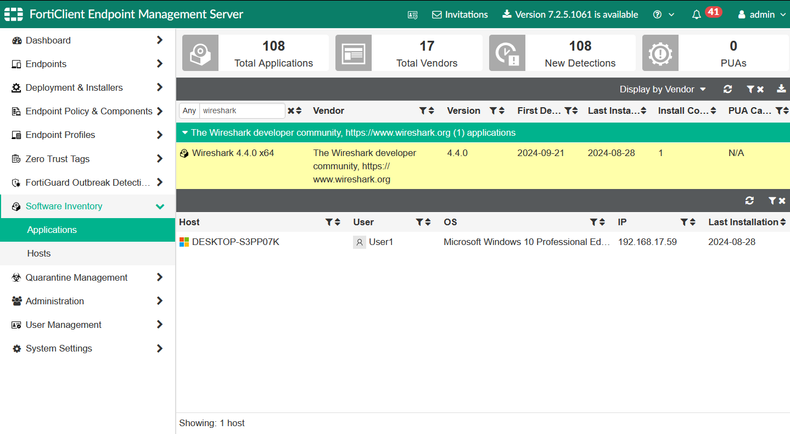The image size is (790, 434).
Task: Click the 108 New Detections count
Action: point(580,46)
